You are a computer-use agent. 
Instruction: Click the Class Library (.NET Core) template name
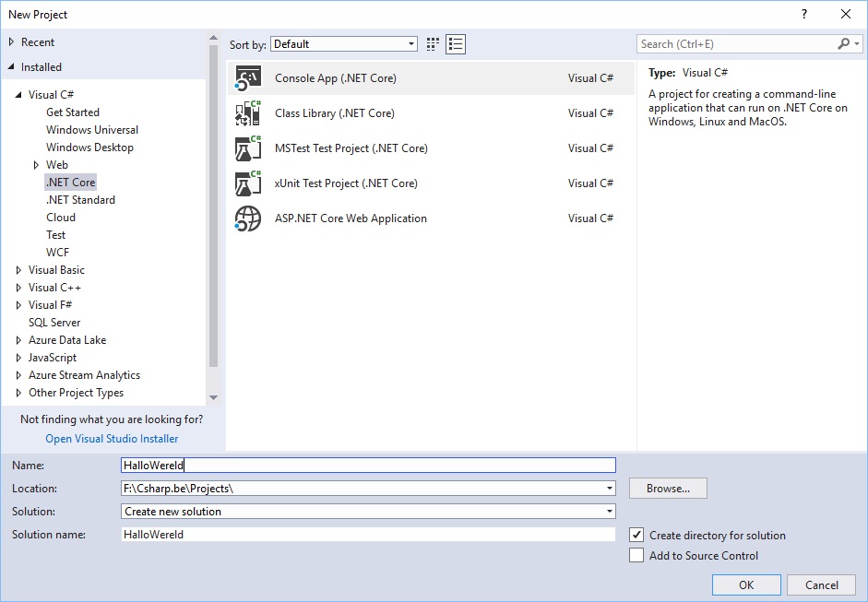click(x=335, y=113)
